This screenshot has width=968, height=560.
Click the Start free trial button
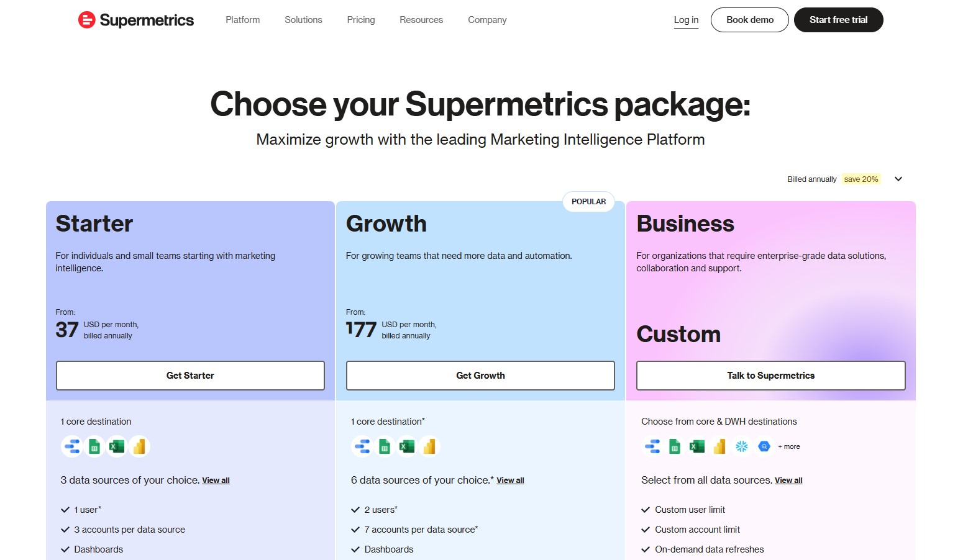(838, 20)
